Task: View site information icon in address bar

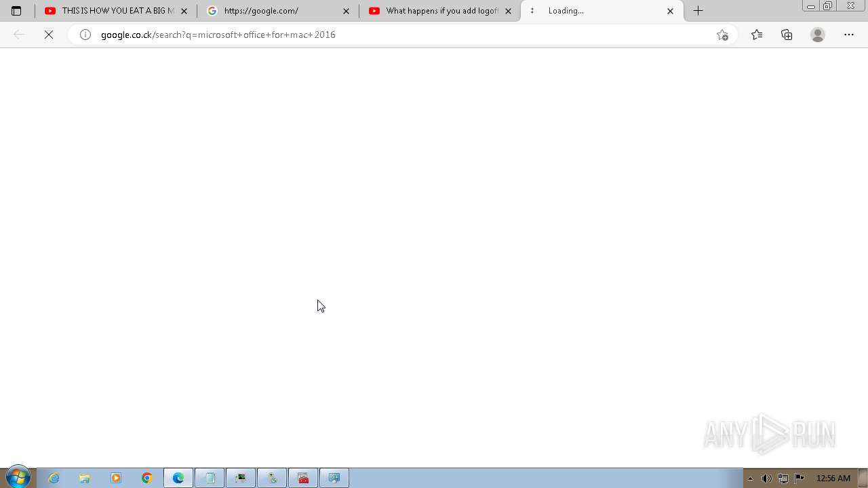Action: click(x=85, y=35)
